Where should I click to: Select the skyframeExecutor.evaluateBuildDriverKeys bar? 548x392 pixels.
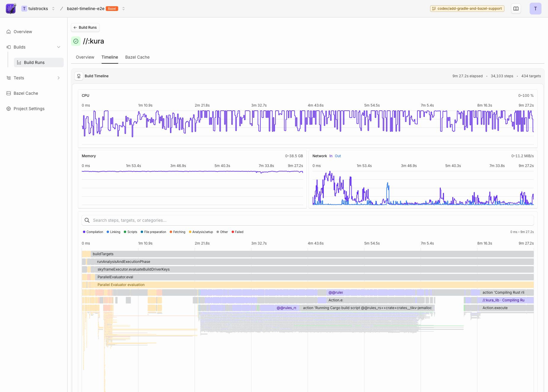pos(315,269)
